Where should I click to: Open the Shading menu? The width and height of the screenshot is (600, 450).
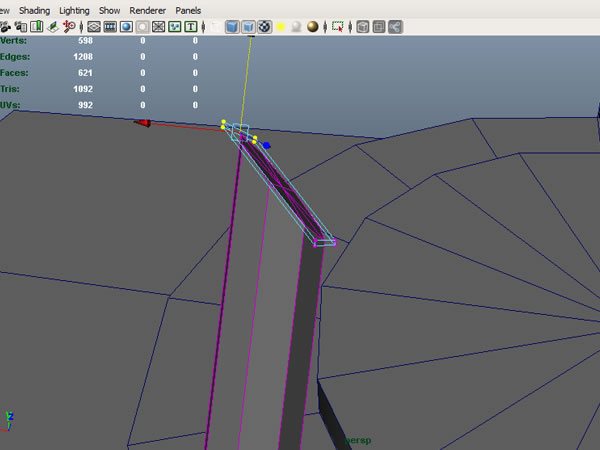click(35, 9)
